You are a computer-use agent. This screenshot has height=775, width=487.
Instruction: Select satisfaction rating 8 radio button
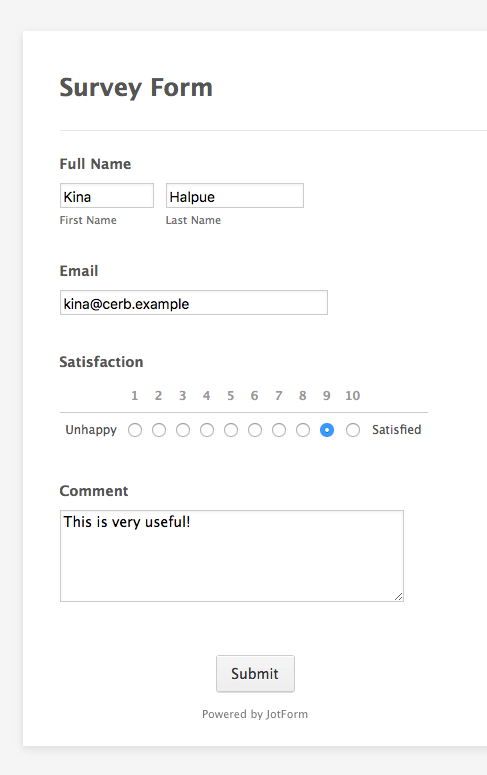click(x=303, y=430)
